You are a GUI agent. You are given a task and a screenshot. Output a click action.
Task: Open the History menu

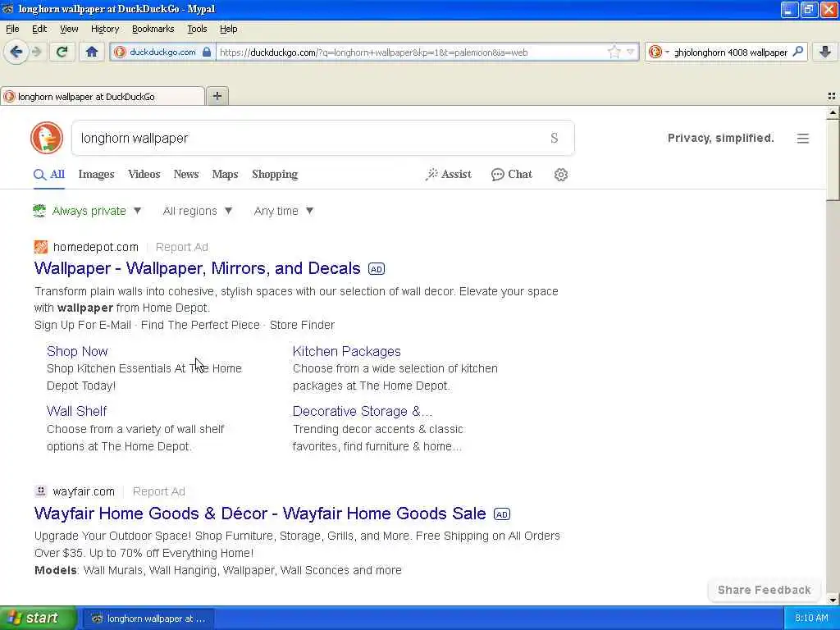click(x=104, y=29)
